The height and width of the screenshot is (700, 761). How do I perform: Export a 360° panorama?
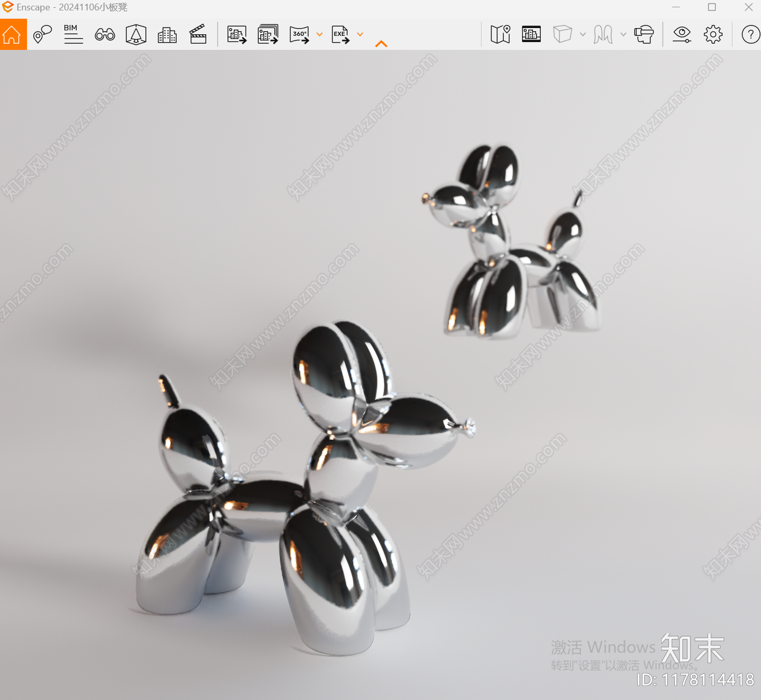[x=300, y=35]
